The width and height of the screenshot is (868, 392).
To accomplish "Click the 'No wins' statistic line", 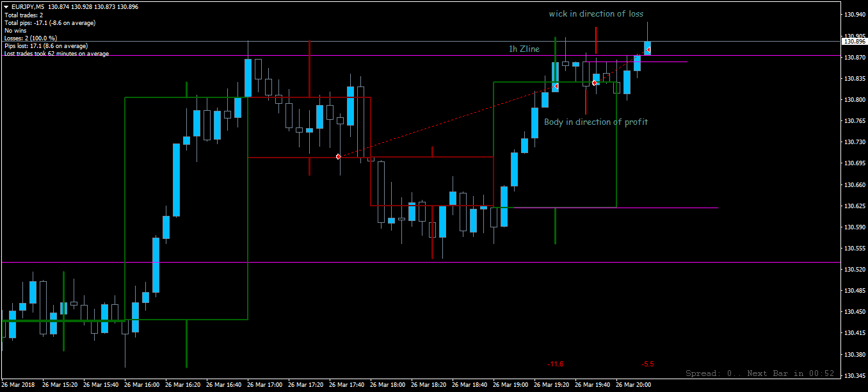I will [x=15, y=31].
